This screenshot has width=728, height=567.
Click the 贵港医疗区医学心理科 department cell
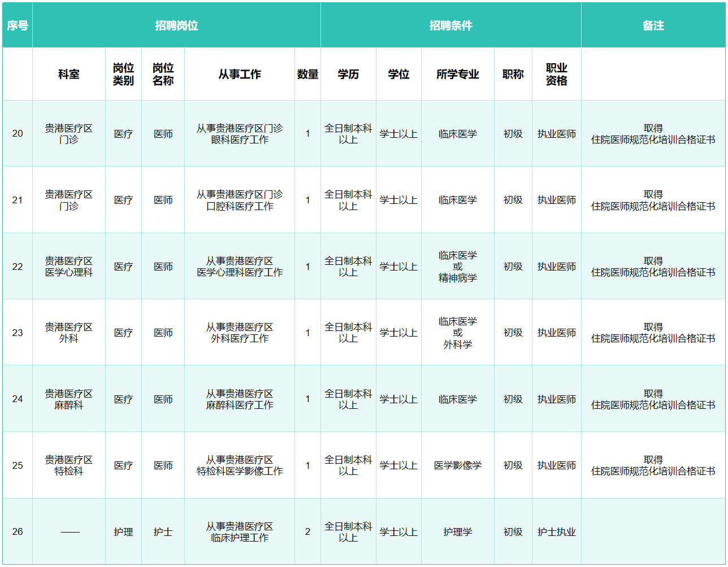click(x=69, y=267)
